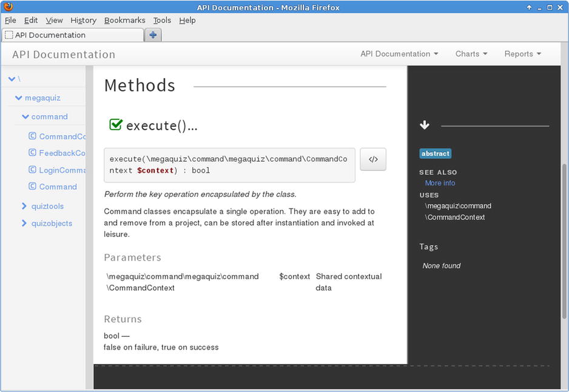Collapse the megaquiz namespace

(x=19, y=98)
